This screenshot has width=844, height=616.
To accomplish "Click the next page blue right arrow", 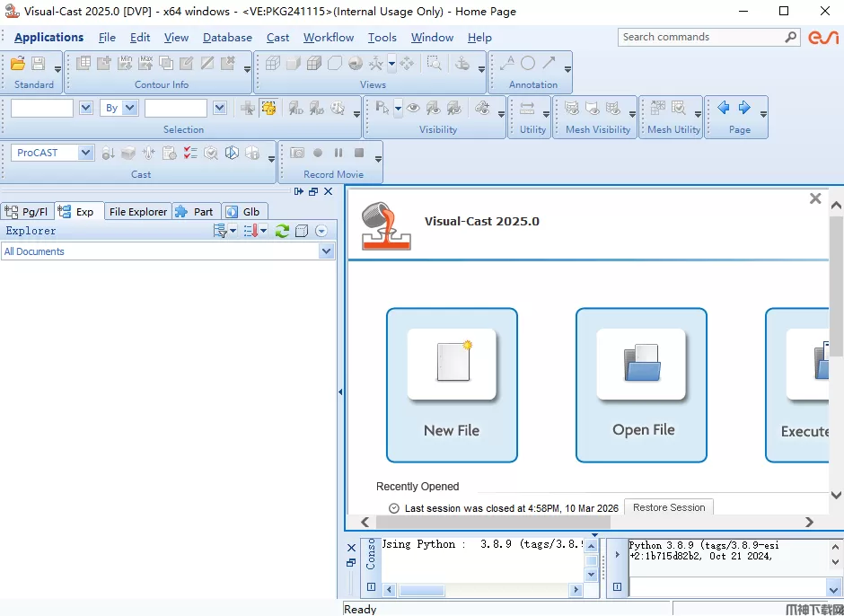I will 744,108.
